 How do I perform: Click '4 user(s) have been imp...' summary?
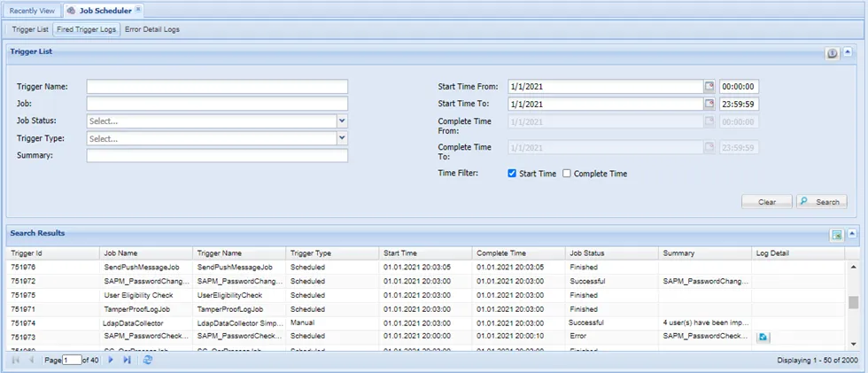click(705, 322)
